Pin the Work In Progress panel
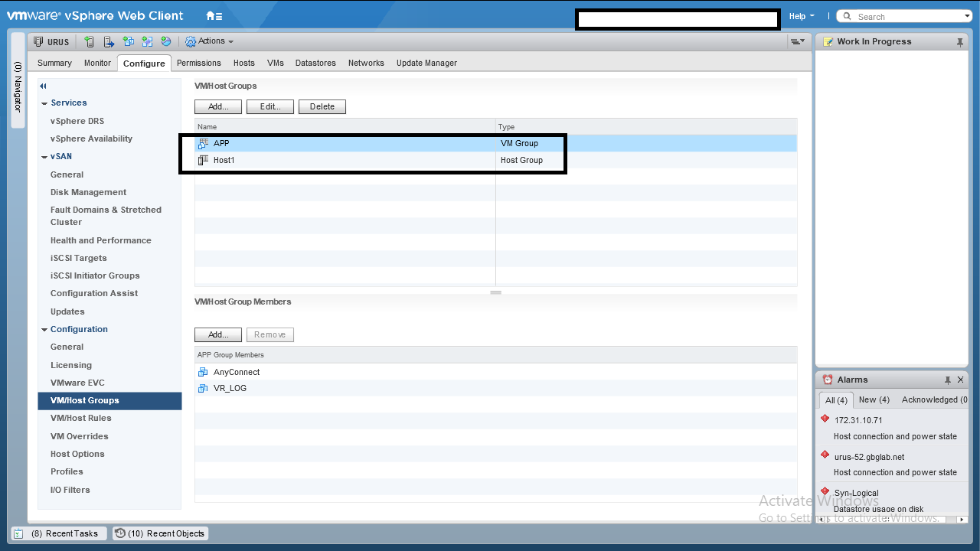 point(959,42)
